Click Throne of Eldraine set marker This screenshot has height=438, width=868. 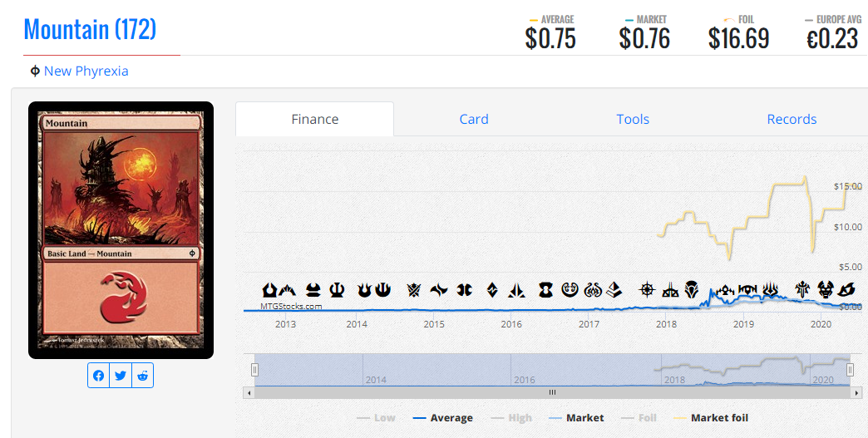pyautogui.click(x=802, y=289)
